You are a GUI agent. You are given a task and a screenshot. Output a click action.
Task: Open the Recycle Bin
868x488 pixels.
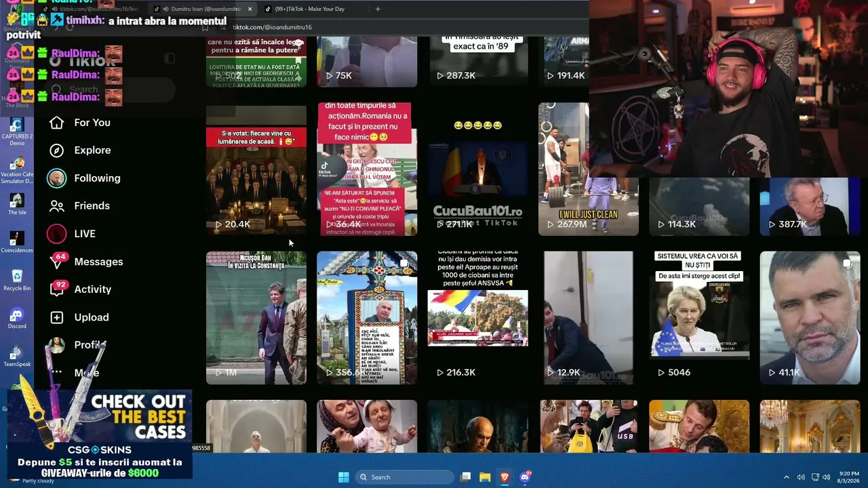(x=17, y=280)
